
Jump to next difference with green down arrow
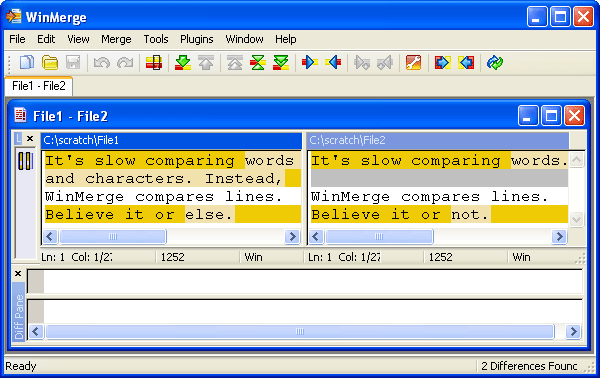click(x=183, y=62)
